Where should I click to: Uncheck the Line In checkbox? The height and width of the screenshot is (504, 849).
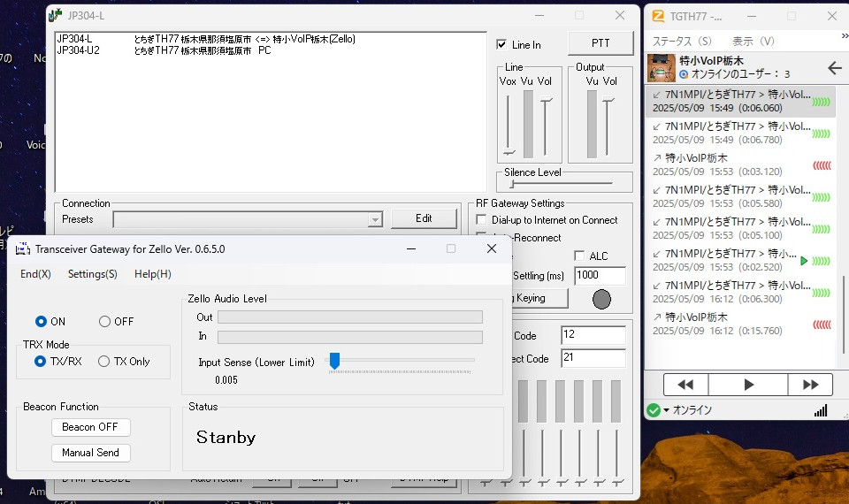tap(501, 45)
